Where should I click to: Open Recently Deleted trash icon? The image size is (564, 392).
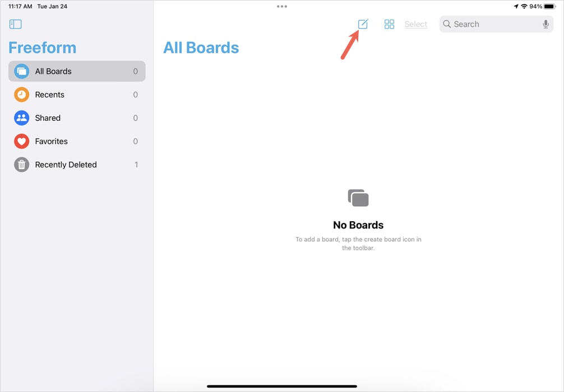point(21,165)
